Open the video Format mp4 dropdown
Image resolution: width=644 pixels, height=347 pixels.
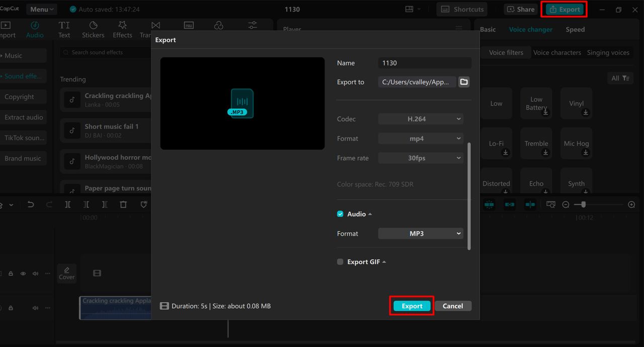[x=421, y=138]
